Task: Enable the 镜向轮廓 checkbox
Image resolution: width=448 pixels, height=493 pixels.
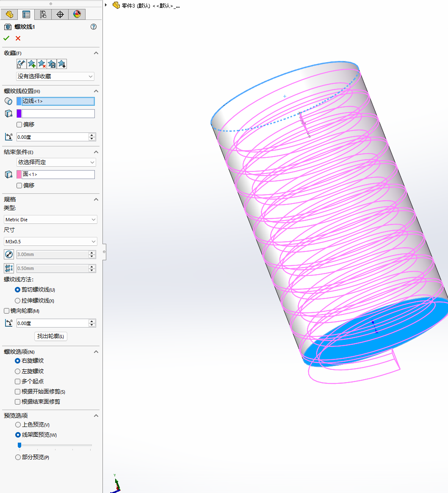Action: point(7,311)
